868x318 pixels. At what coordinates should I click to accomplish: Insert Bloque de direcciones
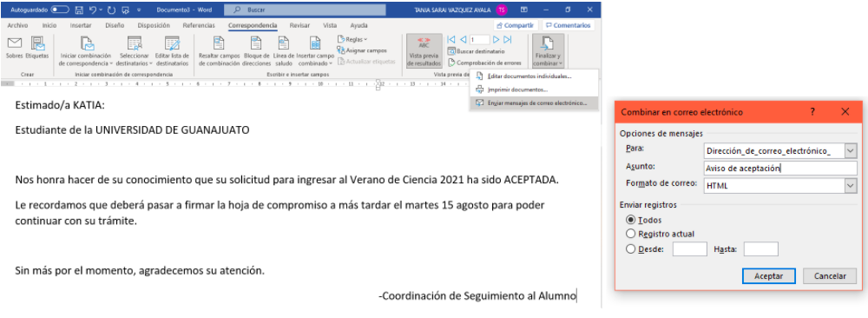tap(256, 51)
